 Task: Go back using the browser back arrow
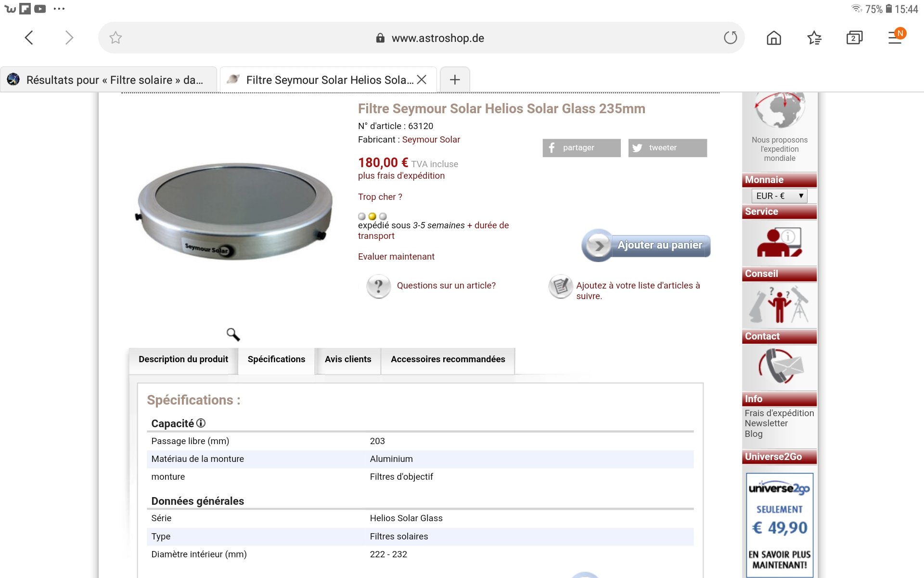[29, 38]
